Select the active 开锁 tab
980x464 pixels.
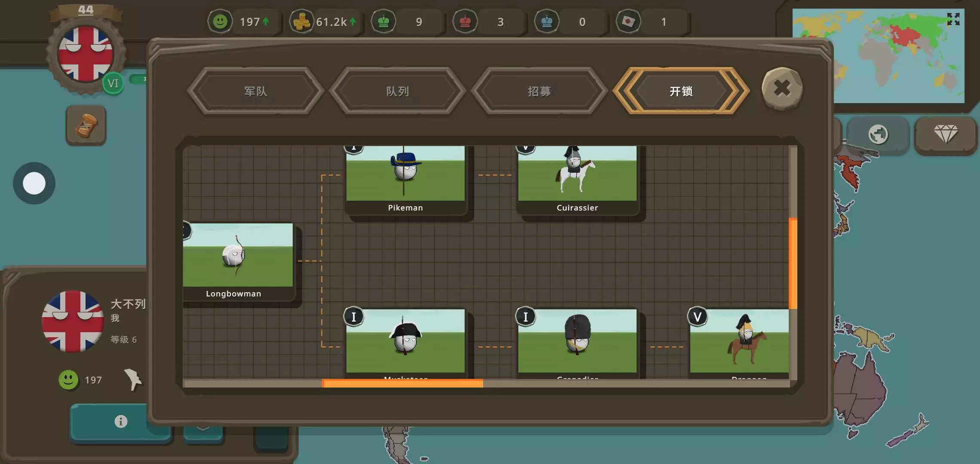(x=681, y=91)
